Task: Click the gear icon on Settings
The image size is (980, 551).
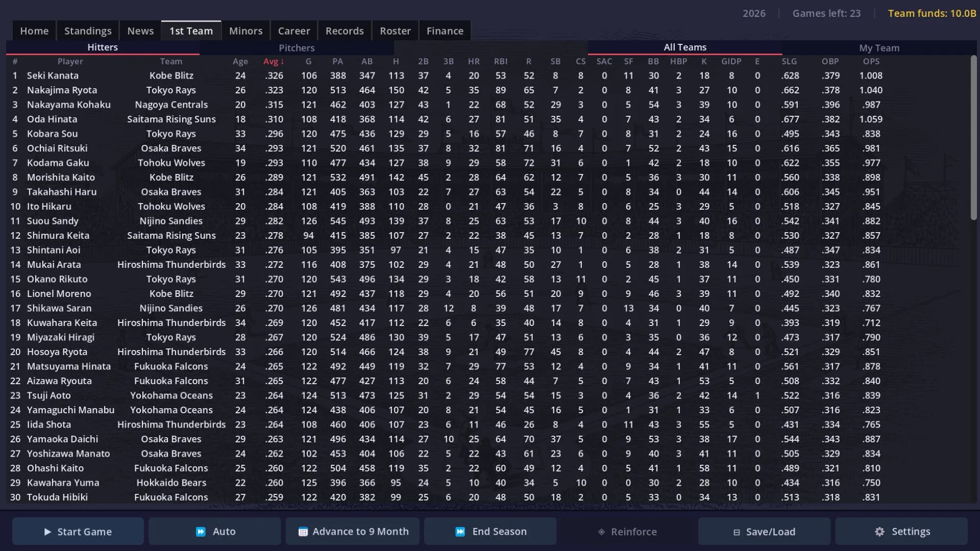Action: pos(879,532)
